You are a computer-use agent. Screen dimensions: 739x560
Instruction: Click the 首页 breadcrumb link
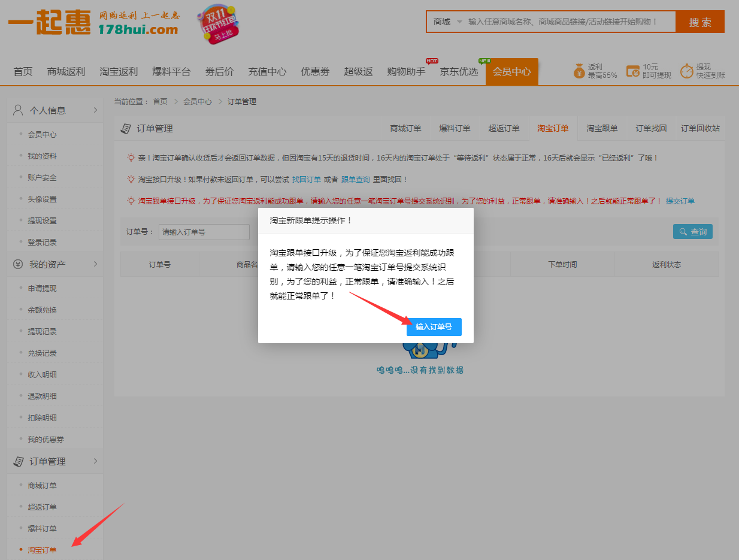pos(160,102)
